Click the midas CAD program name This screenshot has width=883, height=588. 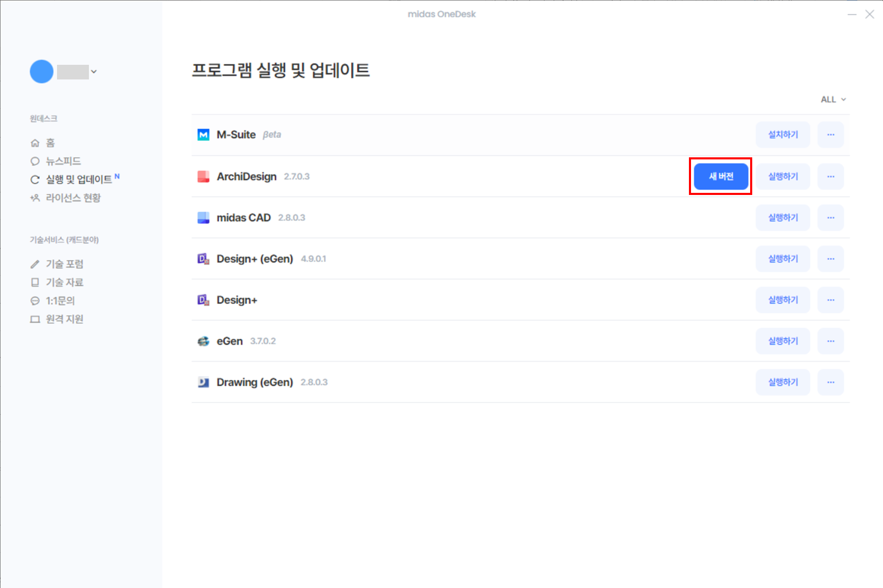pos(244,217)
